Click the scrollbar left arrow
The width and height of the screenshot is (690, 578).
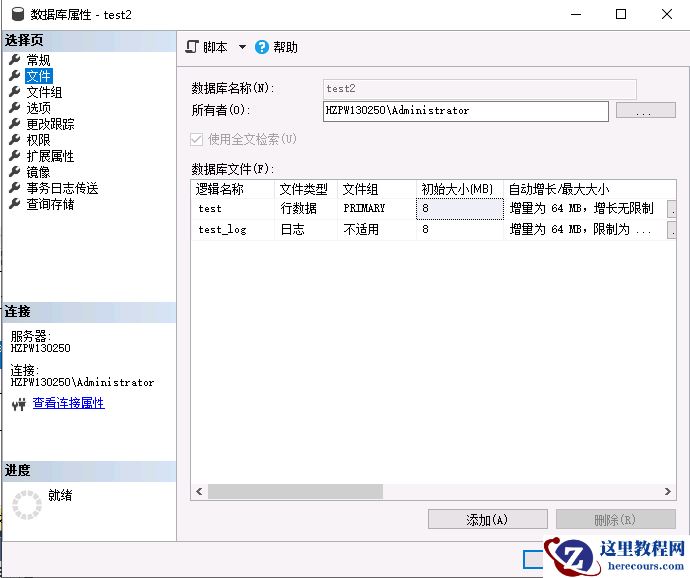pos(199,491)
